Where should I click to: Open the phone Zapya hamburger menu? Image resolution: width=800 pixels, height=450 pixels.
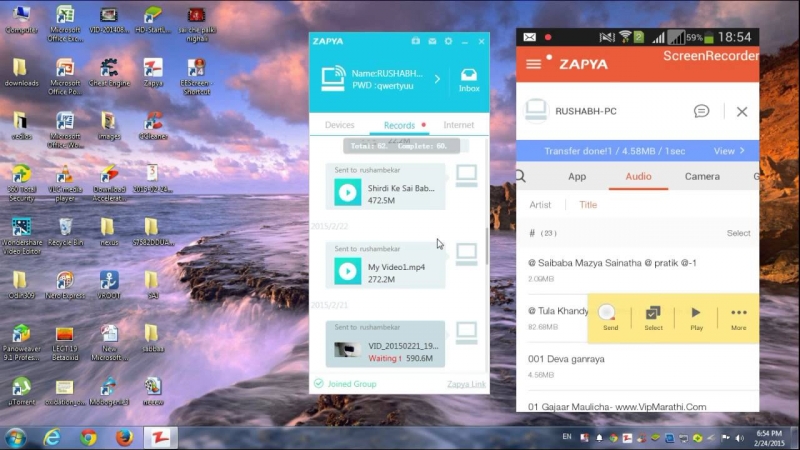(x=534, y=64)
